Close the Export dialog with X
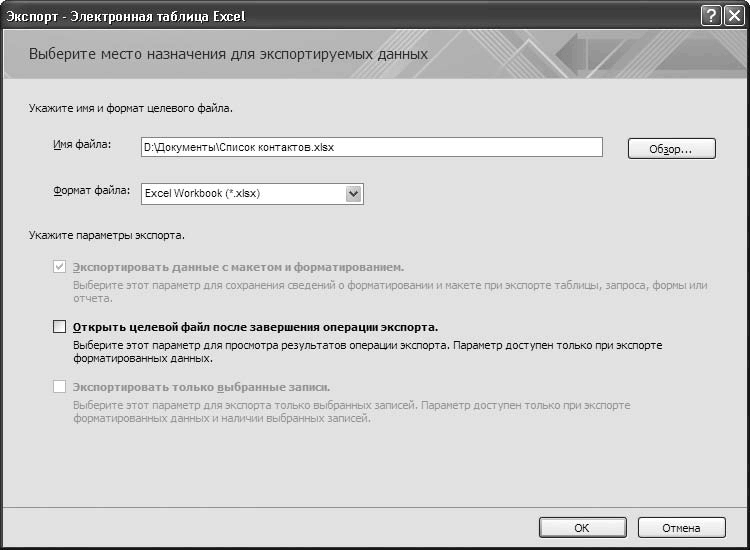Image resolution: width=750 pixels, height=550 pixels. click(x=733, y=16)
